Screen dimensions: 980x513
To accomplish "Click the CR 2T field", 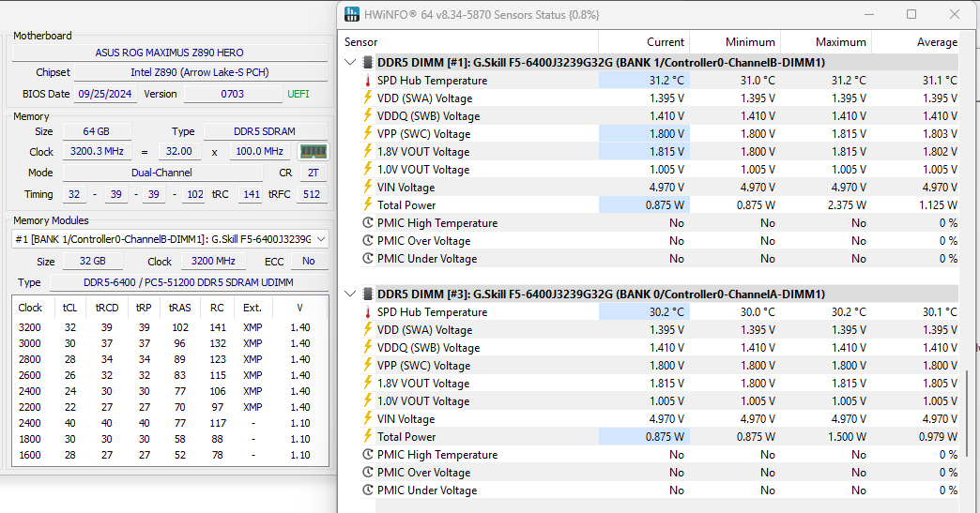I will (314, 173).
